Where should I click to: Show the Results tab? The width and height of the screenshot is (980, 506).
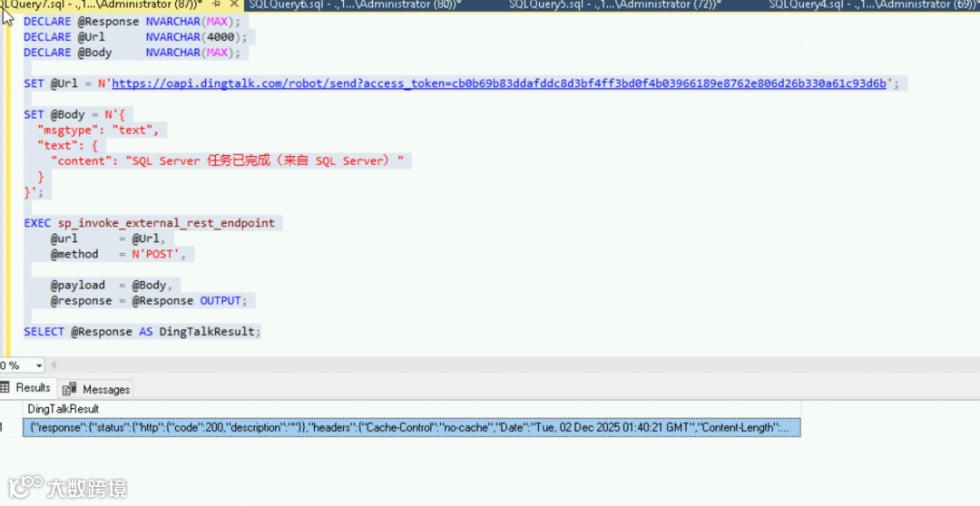tap(27, 388)
